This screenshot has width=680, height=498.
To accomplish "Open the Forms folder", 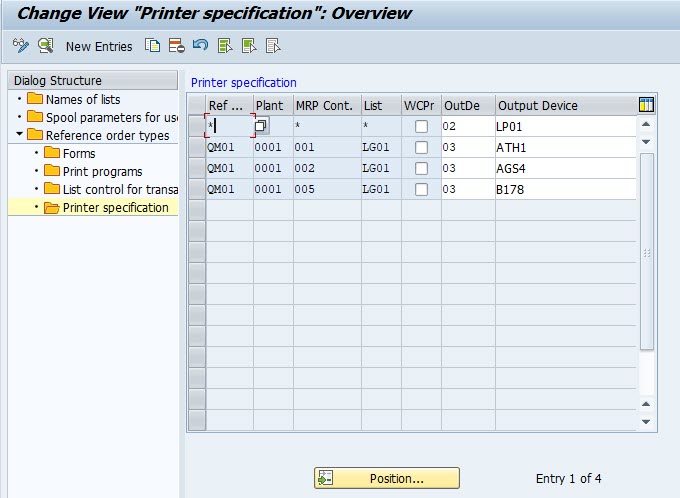I will pos(70,153).
